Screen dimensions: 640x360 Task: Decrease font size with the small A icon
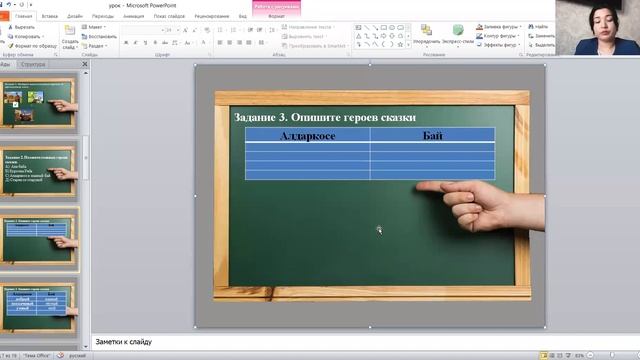[x=194, y=30]
